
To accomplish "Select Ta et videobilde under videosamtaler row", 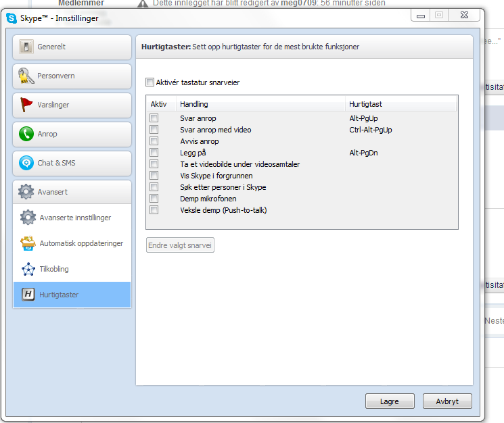I will pos(239,164).
